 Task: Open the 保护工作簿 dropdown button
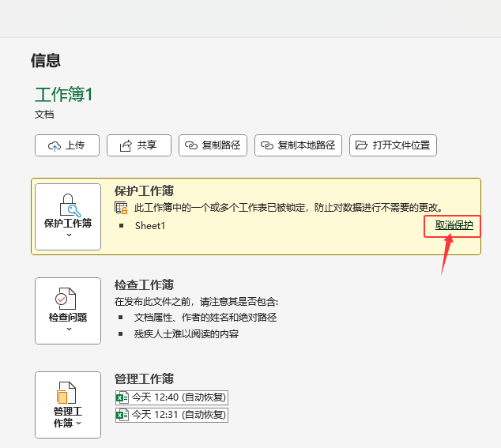(68, 216)
